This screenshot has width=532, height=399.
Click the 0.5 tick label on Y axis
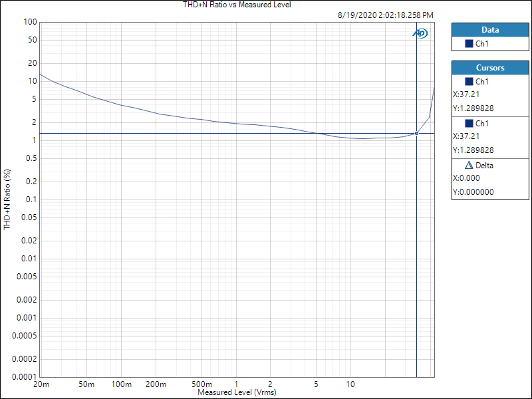click(31, 158)
